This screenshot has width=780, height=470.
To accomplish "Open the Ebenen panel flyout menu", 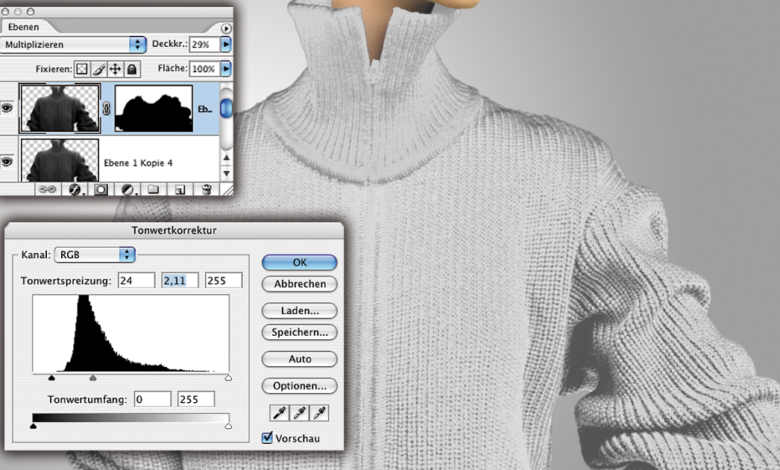I will coord(226,29).
